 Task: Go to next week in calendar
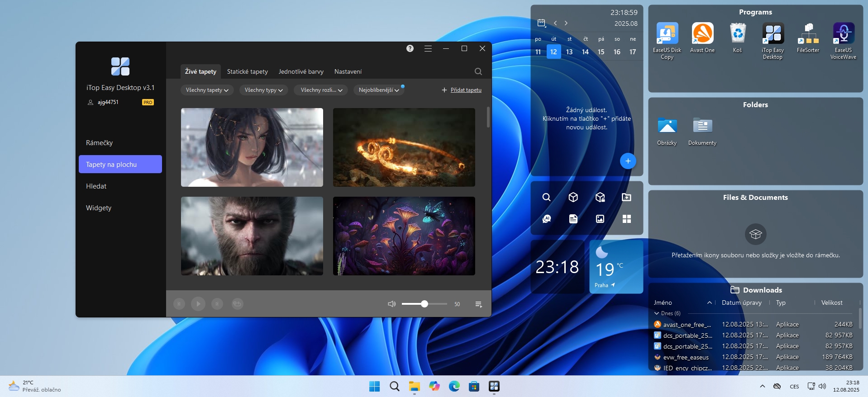[566, 23]
